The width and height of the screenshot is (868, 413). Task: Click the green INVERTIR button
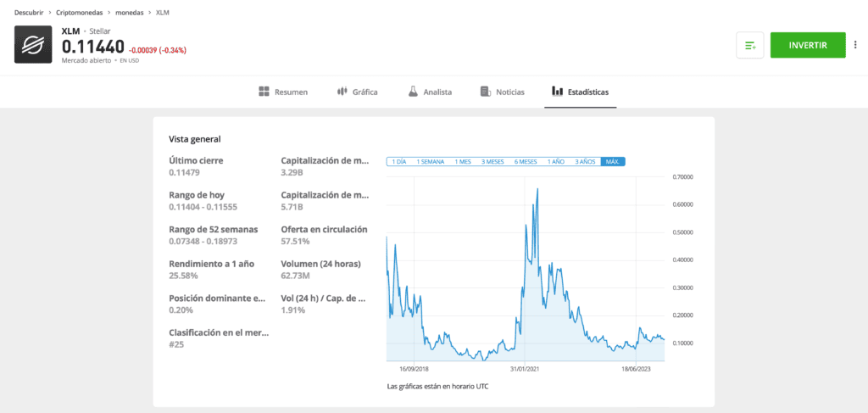808,46
